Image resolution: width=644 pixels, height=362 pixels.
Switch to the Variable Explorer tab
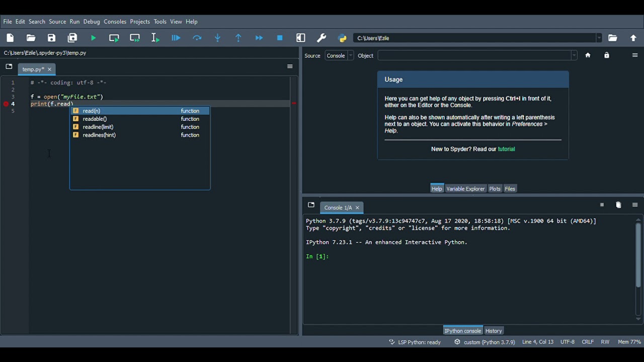(465, 189)
